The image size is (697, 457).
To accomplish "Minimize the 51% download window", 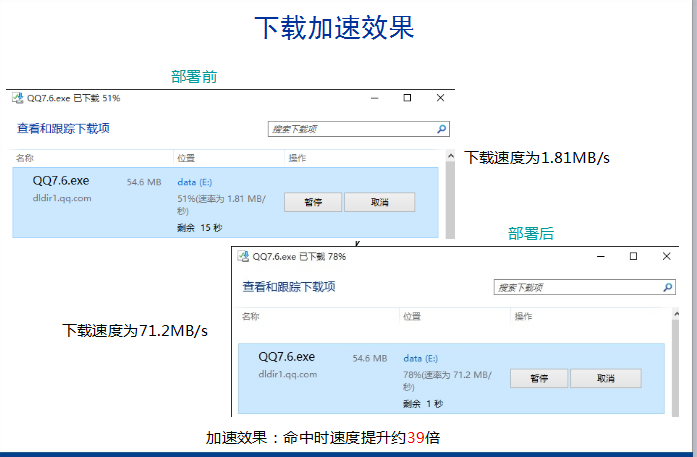I will (375, 98).
